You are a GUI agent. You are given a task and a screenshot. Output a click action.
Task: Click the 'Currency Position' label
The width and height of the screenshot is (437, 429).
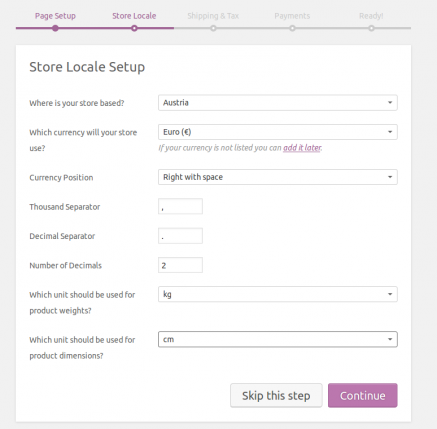coord(61,177)
